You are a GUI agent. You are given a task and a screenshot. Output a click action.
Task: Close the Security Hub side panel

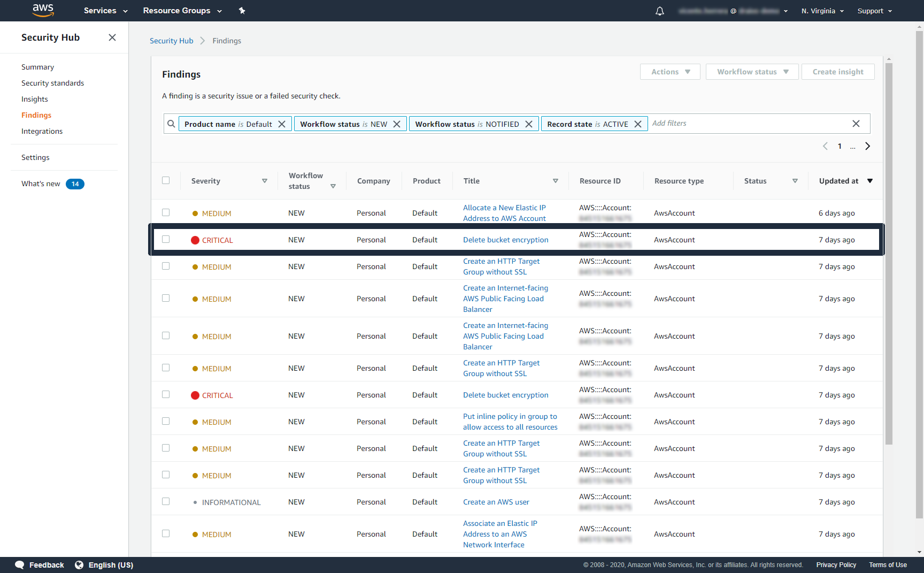112,37
